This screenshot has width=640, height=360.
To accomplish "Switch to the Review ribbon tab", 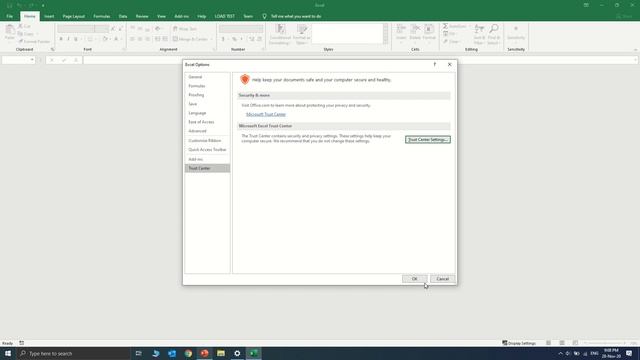I will click(142, 16).
